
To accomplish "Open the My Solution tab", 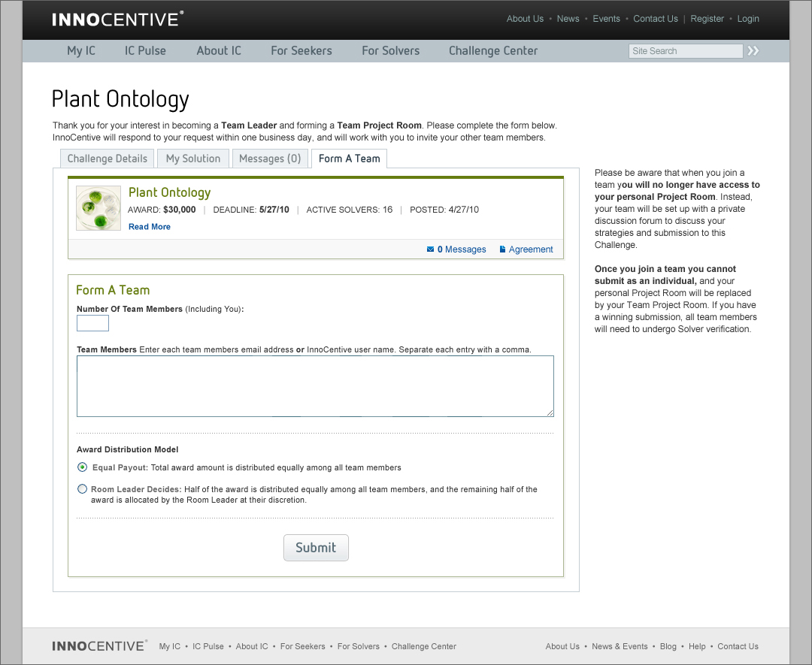I will click(193, 159).
